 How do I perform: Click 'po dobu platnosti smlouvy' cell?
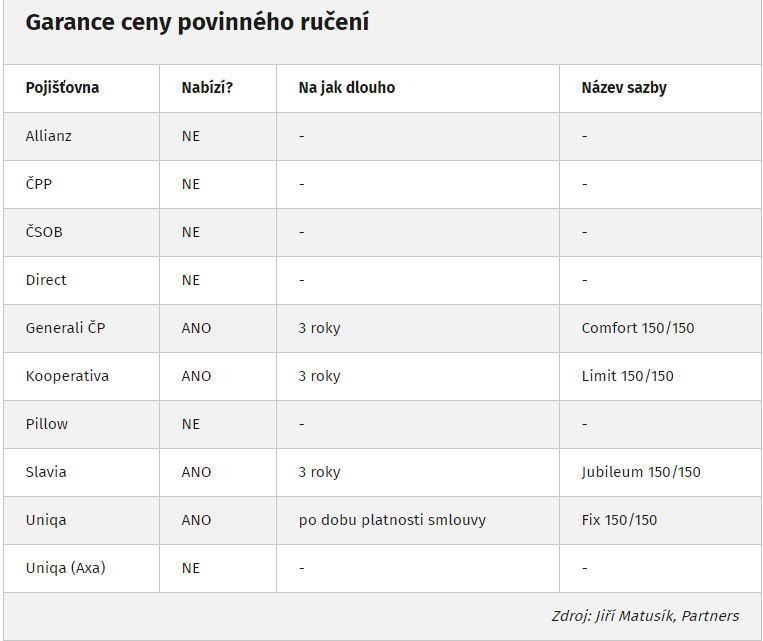click(392, 520)
